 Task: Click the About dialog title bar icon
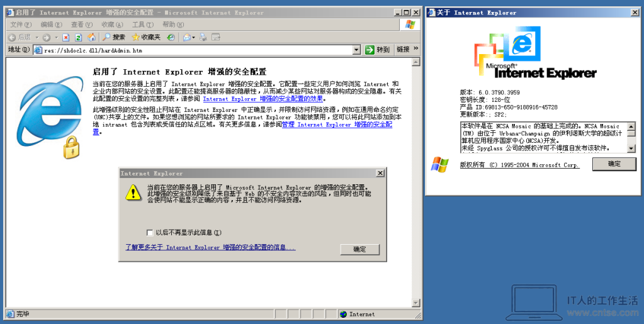pos(432,13)
